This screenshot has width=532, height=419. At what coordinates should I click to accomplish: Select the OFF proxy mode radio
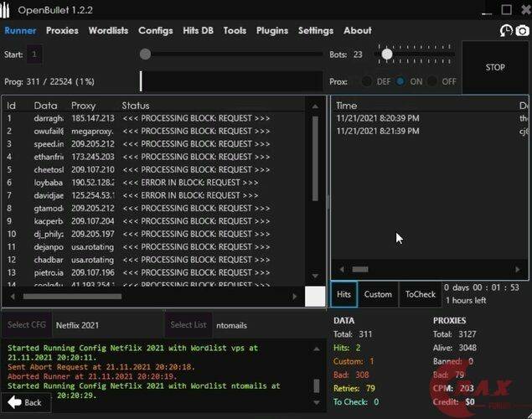tap(432, 81)
